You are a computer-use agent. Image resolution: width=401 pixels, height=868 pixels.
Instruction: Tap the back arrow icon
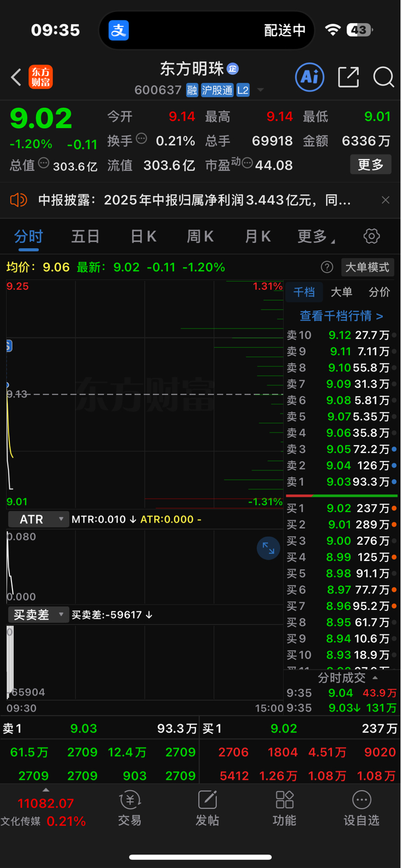16,78
